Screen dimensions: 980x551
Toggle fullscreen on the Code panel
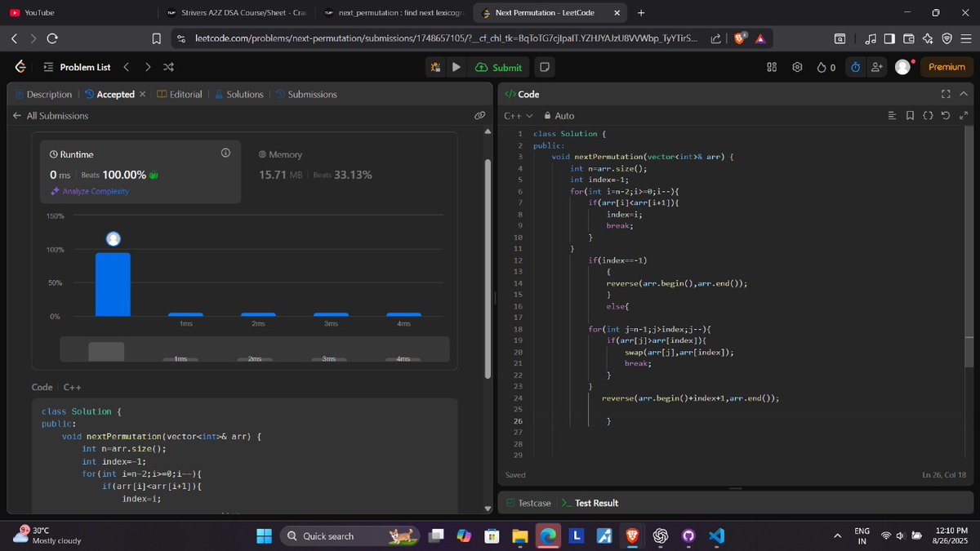coord(945,94)
